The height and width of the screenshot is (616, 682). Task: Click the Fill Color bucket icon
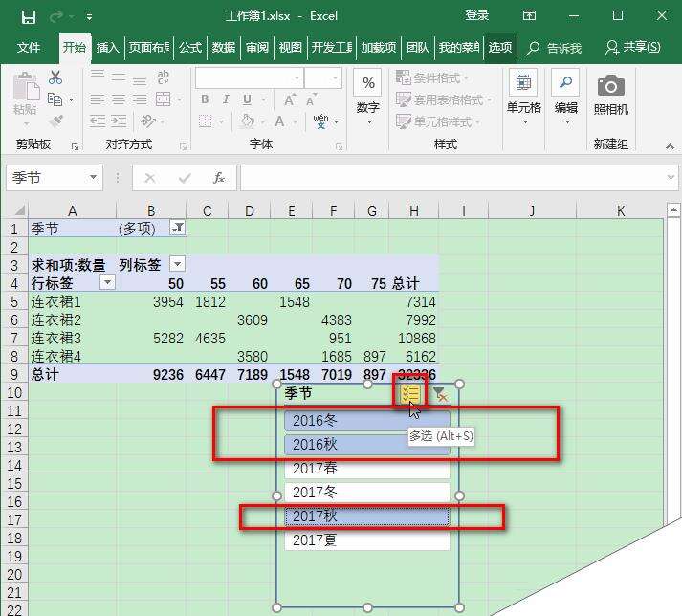coord(247,121)
